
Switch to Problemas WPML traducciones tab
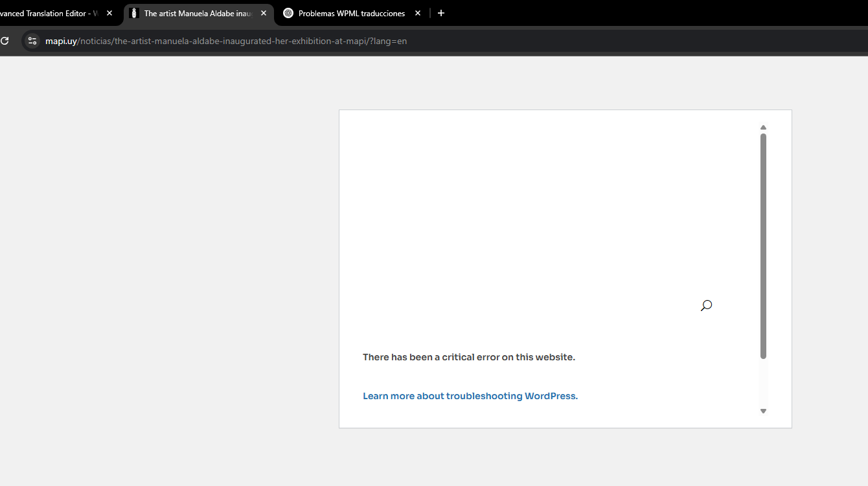351,13
